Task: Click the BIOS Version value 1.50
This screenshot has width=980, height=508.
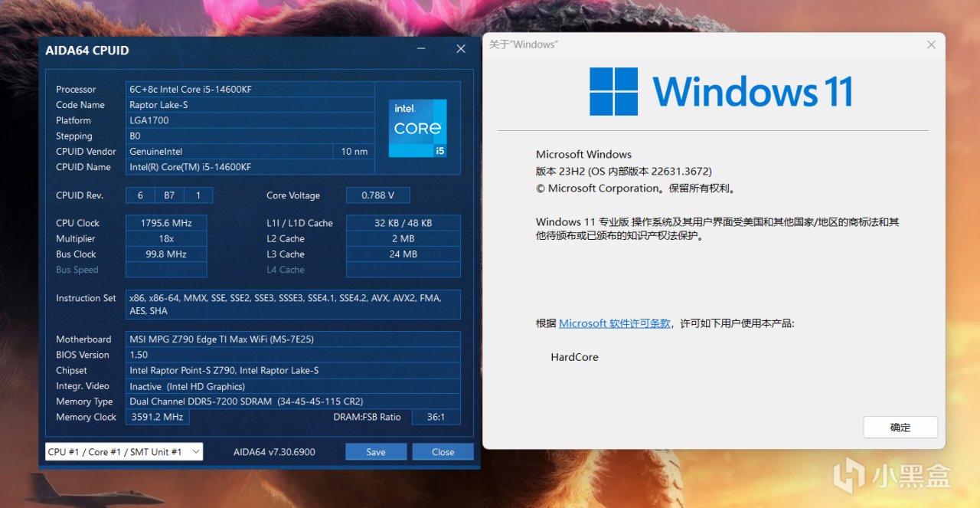Action: point(292,355)
